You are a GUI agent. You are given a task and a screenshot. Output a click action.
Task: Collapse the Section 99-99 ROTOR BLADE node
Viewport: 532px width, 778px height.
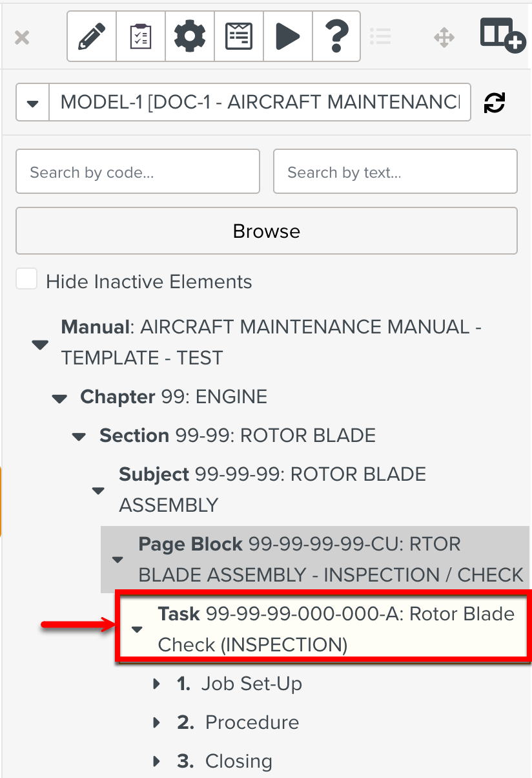click(79, 437)
